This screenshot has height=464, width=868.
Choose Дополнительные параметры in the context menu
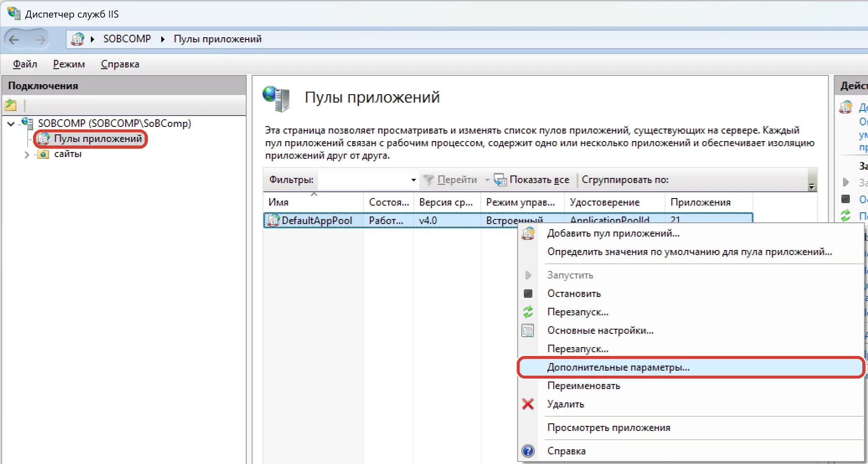(x=691, y=367)
